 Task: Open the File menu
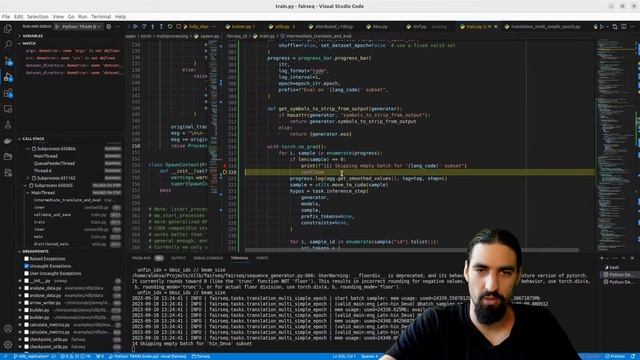point(6,17)
